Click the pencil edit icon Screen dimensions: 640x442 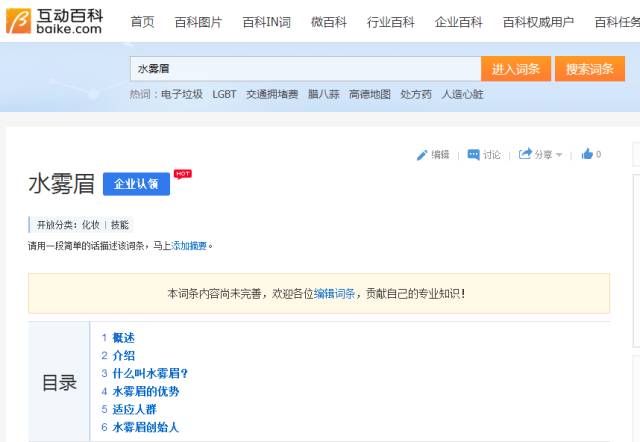pyautogui.click(x=422, y=155)
